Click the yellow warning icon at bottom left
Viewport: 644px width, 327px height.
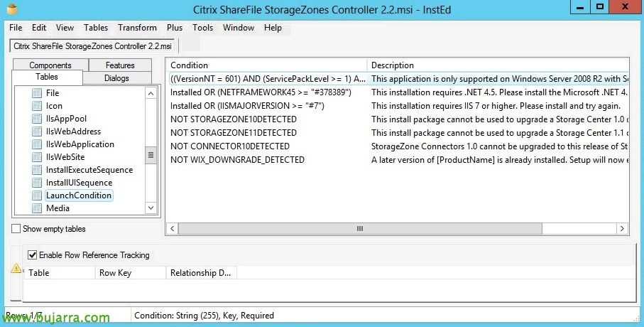coord(16,268)
